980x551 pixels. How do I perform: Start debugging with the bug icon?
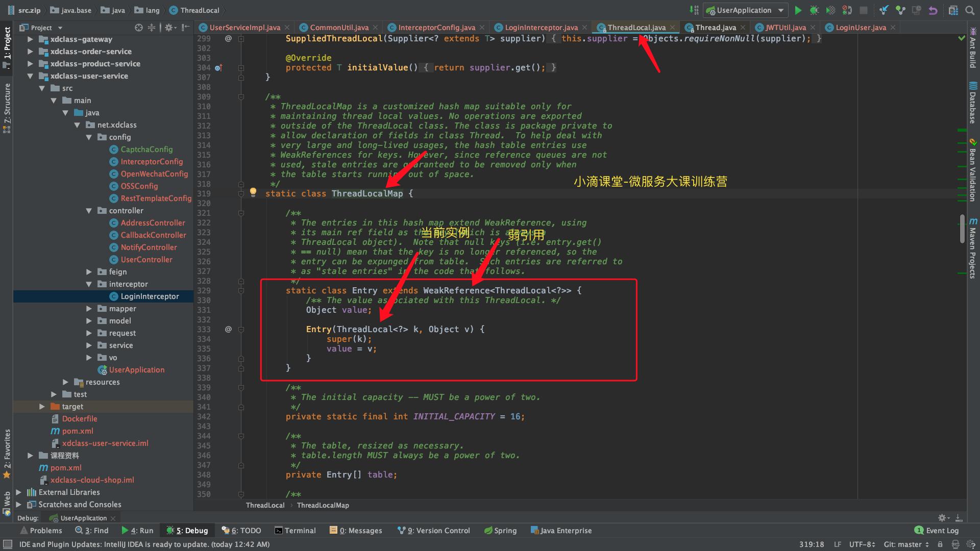click(815, 10)
